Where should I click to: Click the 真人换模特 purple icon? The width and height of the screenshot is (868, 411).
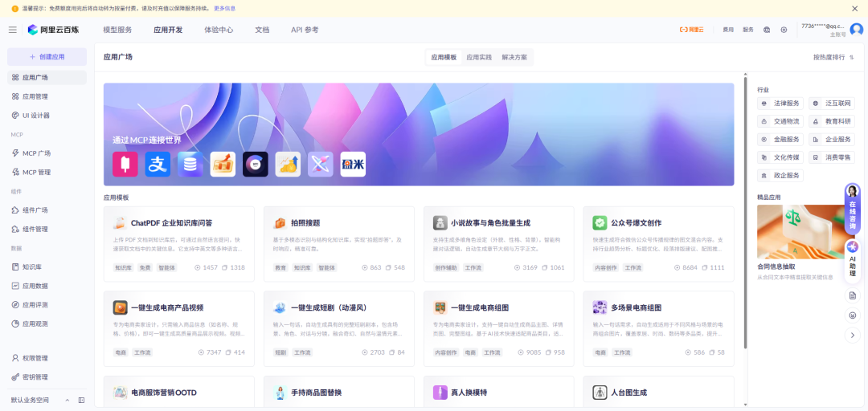(440, 393)
